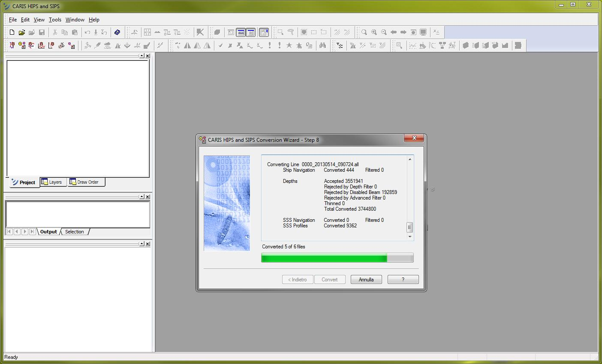Open the View menu

tap(39, 20)
